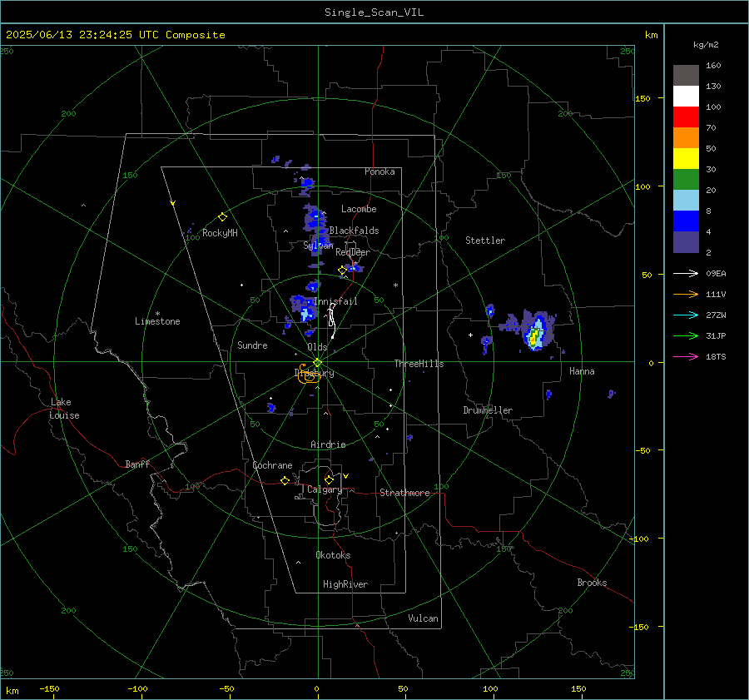
Task: Select the purple 2-4 color swatch
Action: point(686,242)
